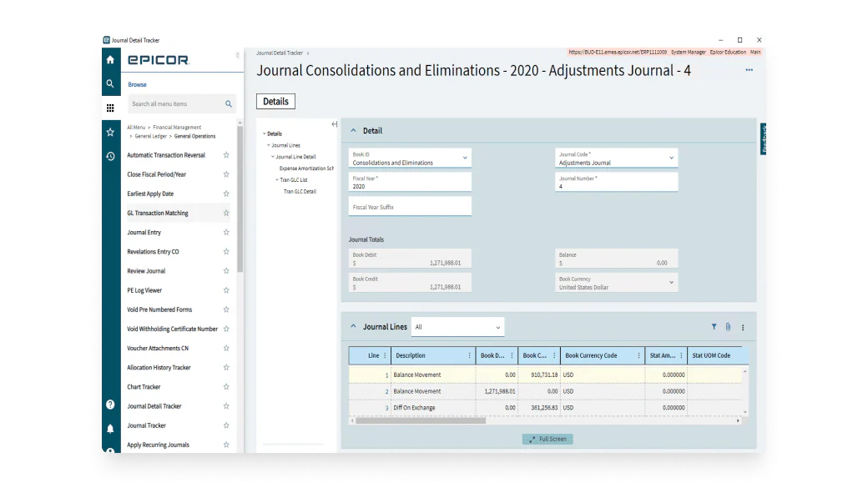Collapse the Detail section
This screenshot has height=488, width=868.
tap(353, 131)
